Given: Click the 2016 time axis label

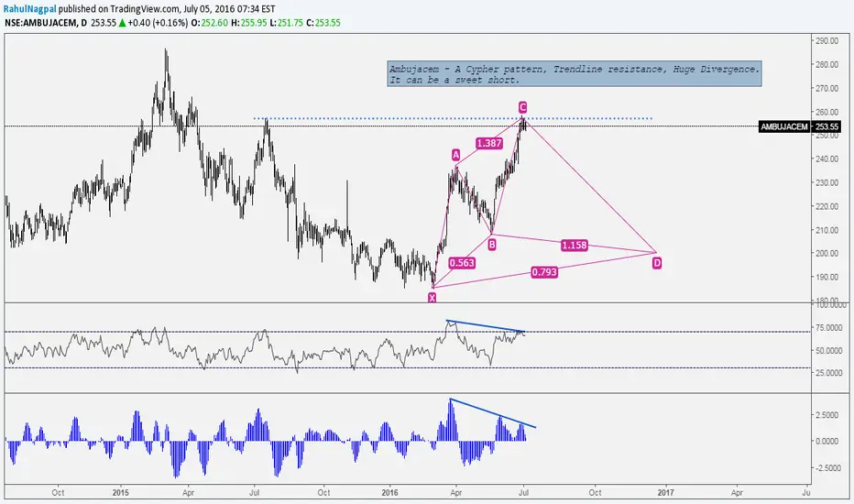Looking at the screenshot, I should click(389, 493).
